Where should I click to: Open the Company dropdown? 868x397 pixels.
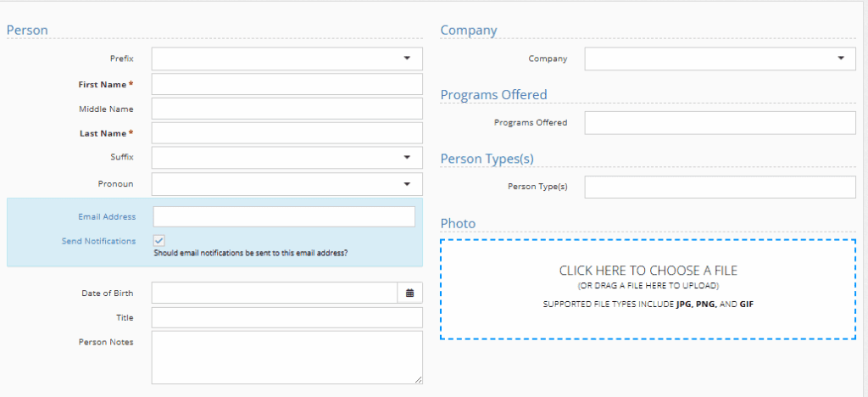pyautogui.click(x=720, y=59)
